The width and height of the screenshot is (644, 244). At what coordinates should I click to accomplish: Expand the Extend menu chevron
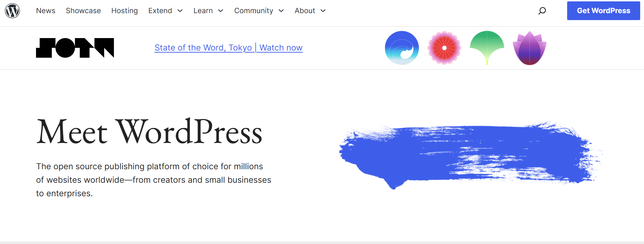[180, 11]
